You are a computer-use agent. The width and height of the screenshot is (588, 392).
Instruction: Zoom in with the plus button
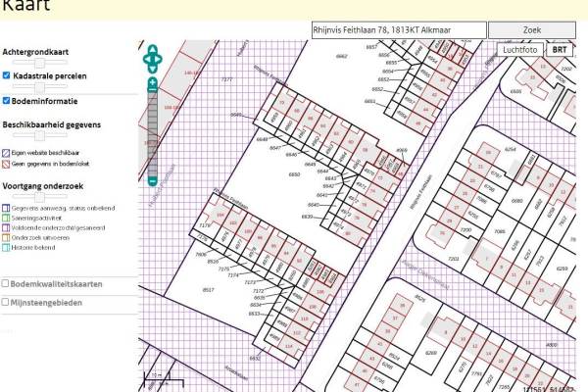[x=152, y=84]
